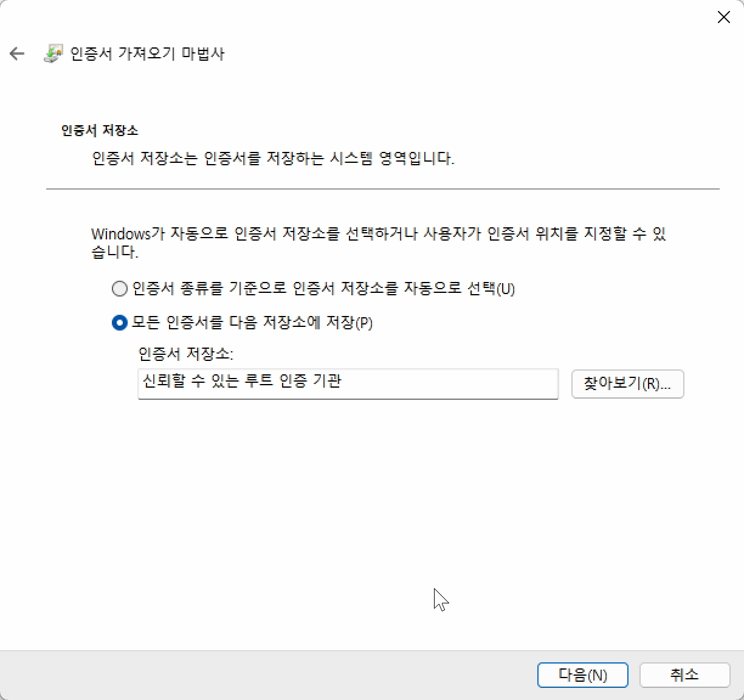Go back to the previous wizard step
Image resolution: width=744 pixels, height=700 pixels.
pyautogui.click(x=16, y=53)
